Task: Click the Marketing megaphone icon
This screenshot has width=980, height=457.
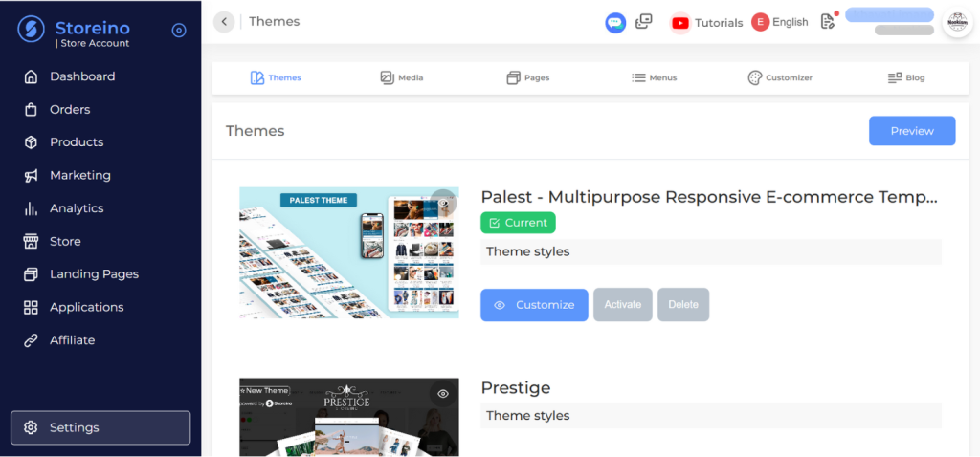Action: point(31,175)
